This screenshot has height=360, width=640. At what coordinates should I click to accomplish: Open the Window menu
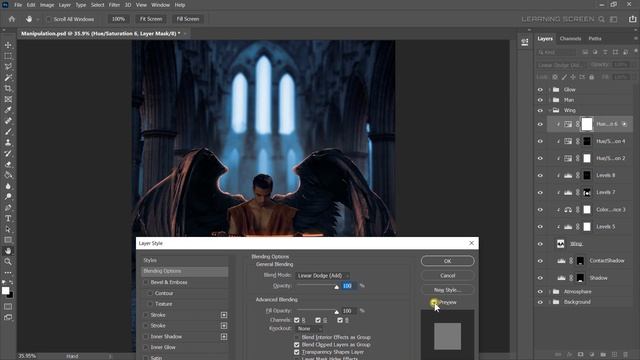[160, 5]
